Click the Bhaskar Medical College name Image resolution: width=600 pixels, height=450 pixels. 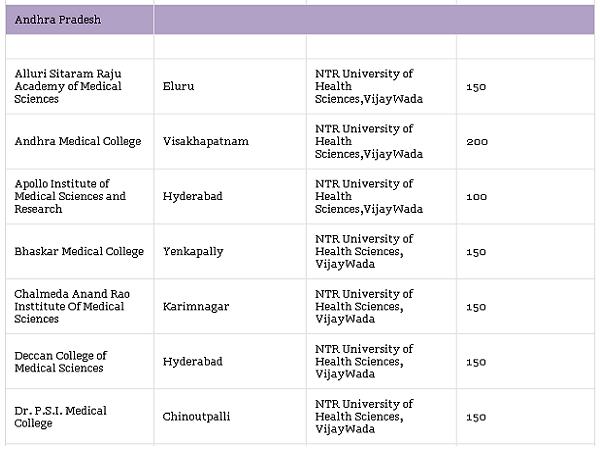(79, 251)
